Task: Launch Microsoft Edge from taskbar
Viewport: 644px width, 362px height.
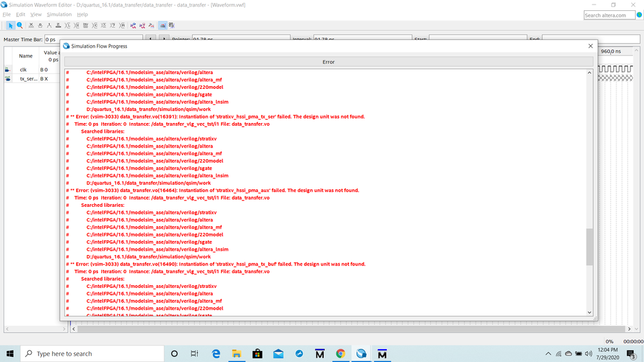Action: [x=215, y=354]
